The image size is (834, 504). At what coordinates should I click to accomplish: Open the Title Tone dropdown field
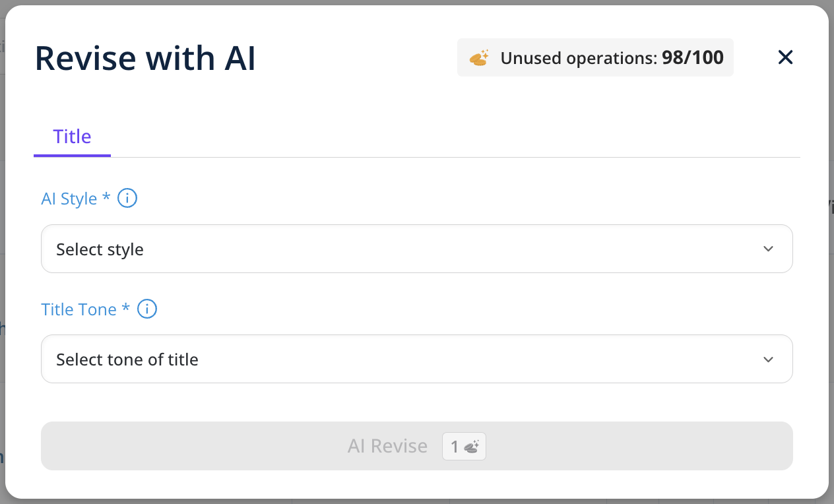[416, 360]
